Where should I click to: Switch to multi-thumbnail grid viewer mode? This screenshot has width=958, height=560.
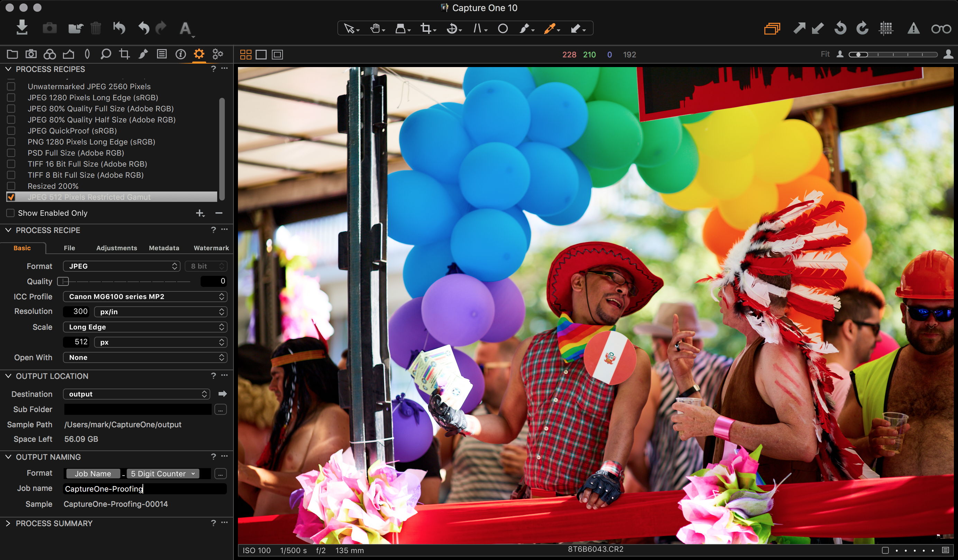coord(246,55)
